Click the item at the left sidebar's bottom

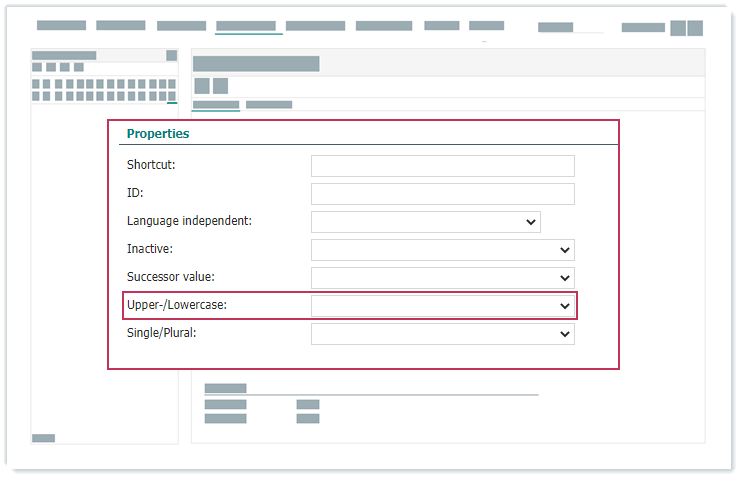[44, 438]
